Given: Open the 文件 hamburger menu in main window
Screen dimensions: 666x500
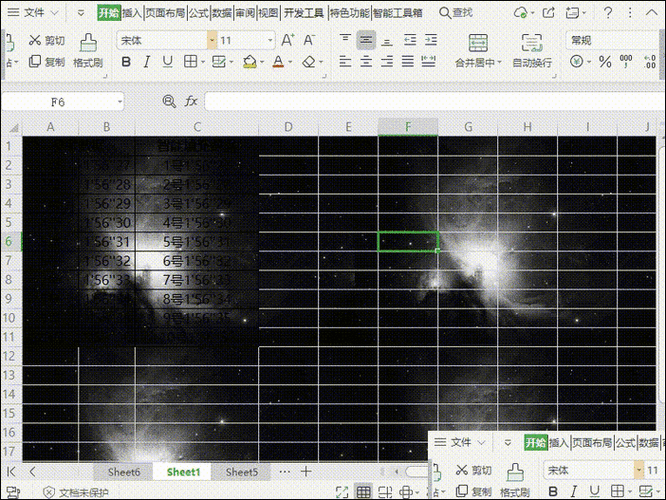Looking at the screenshot, I should point(14,12).
